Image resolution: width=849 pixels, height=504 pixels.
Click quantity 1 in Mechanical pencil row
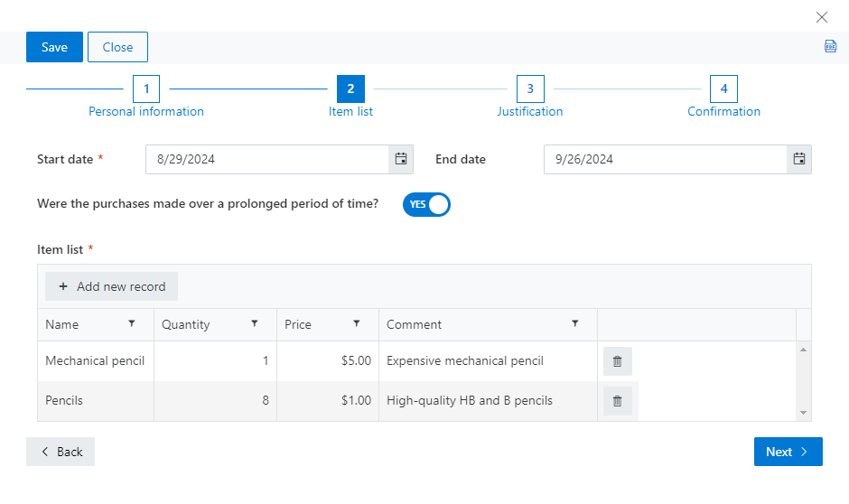click(x=216, y=361)
